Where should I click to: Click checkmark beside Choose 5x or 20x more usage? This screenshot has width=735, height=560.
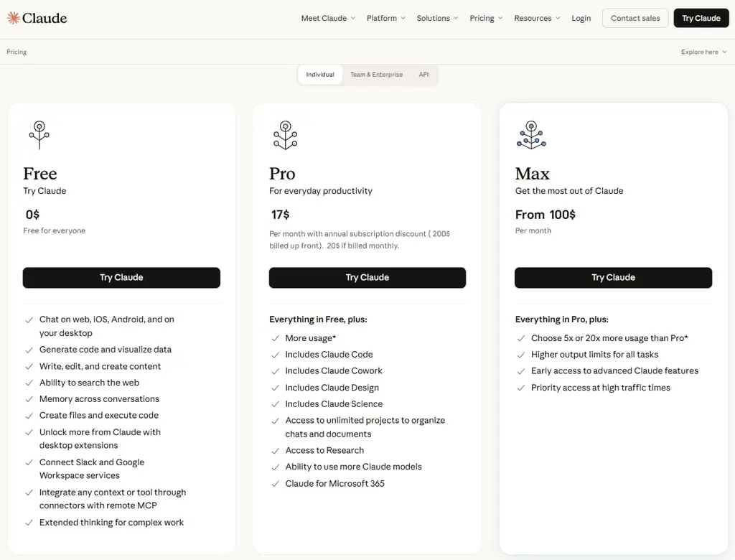tap(521, 339)
